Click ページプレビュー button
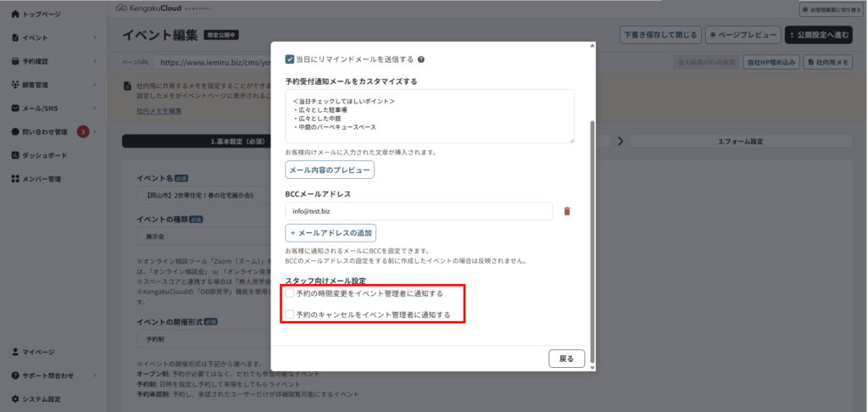The width and height of the screenshot is (868, 412). pyautogui.click(x=743, y=35)
